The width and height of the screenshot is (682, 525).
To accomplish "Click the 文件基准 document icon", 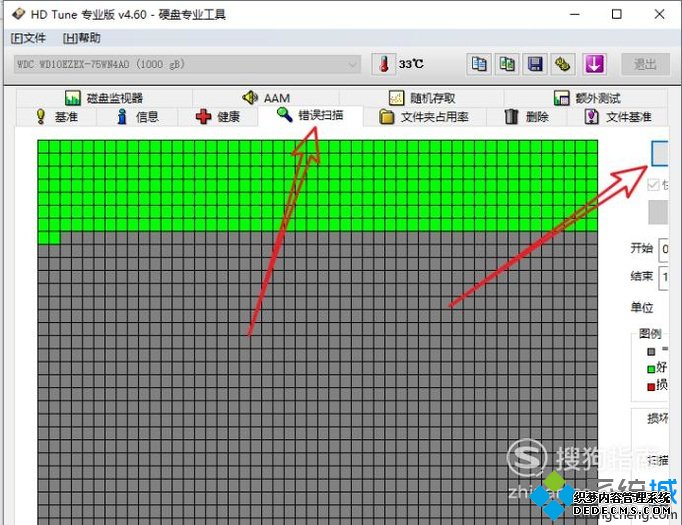I will 592,117.
